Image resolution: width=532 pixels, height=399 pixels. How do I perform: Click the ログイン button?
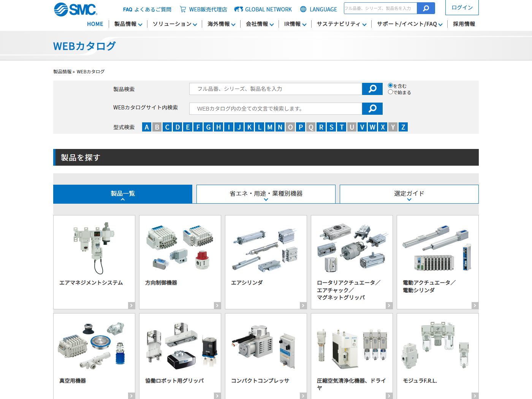tap(462, 8)
